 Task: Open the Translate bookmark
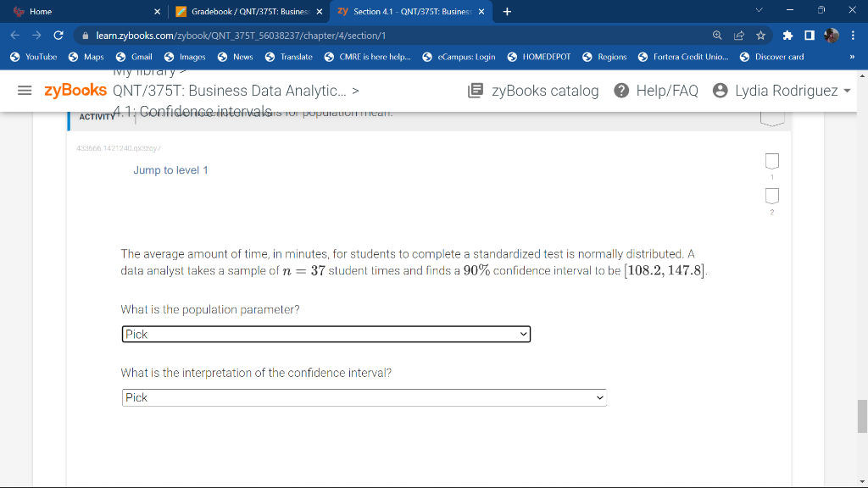288,57
